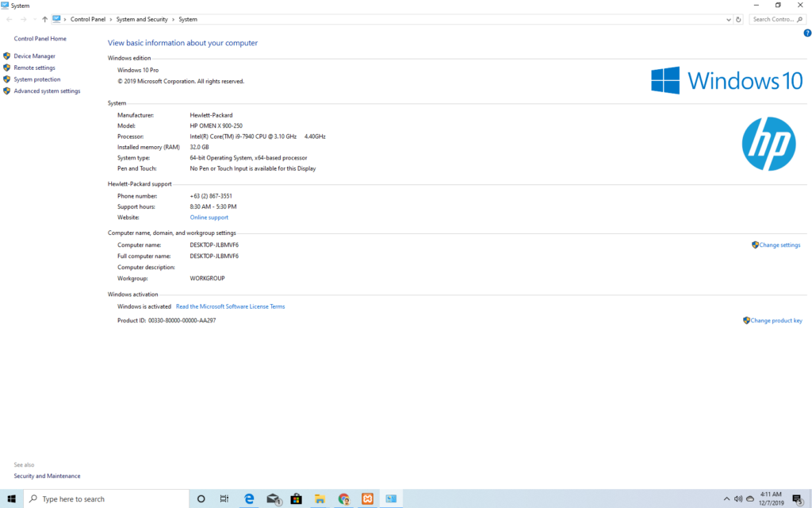Click the shield icon beside Change settings
The height and width of the screenshot is (508, 812).
(x=755, y=244)
